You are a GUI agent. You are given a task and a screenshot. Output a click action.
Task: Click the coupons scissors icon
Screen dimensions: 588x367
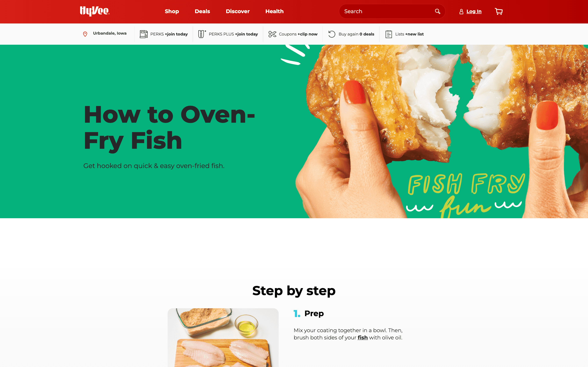tap(272, 34)
